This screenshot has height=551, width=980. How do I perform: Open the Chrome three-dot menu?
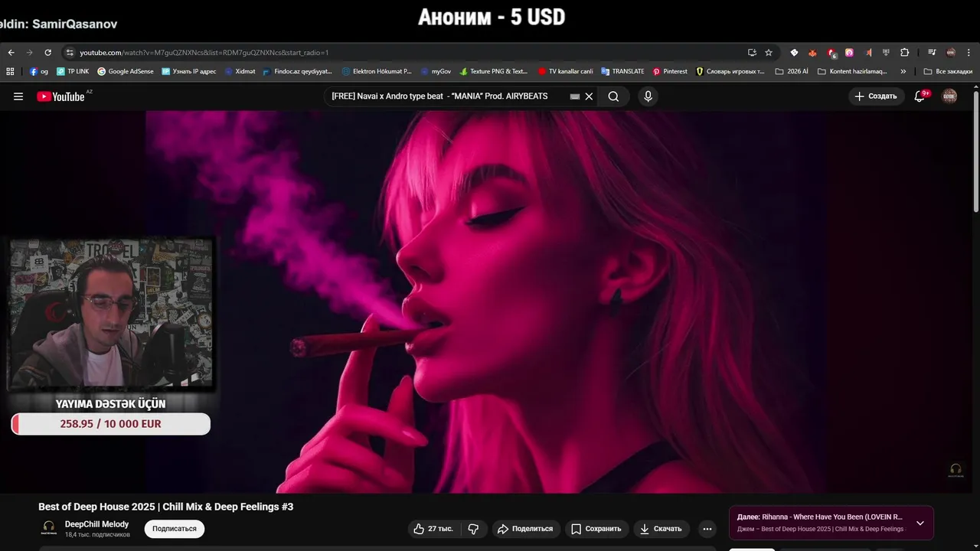click(969, 53)
